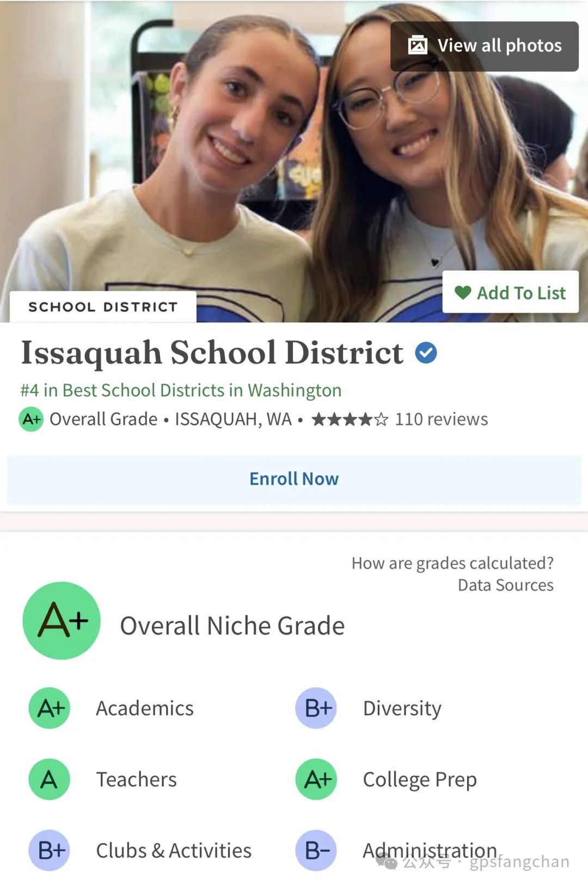
Task: Click the green heart icon
Action: [463, 293]
